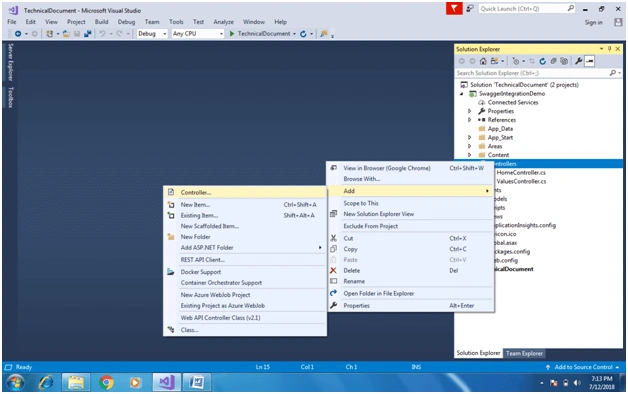
Task: Click the Refresh icon in Solution Explorer
Action: (x=543, y=61)
